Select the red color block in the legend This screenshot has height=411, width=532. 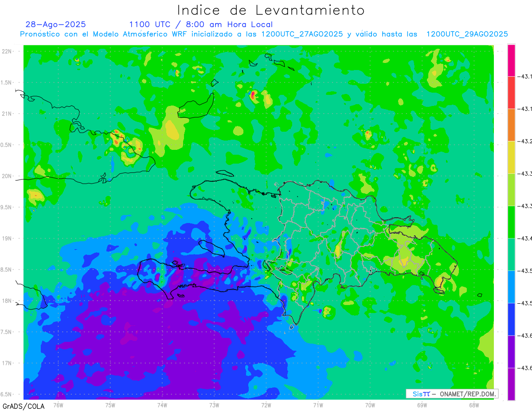(x=511, y=93)
